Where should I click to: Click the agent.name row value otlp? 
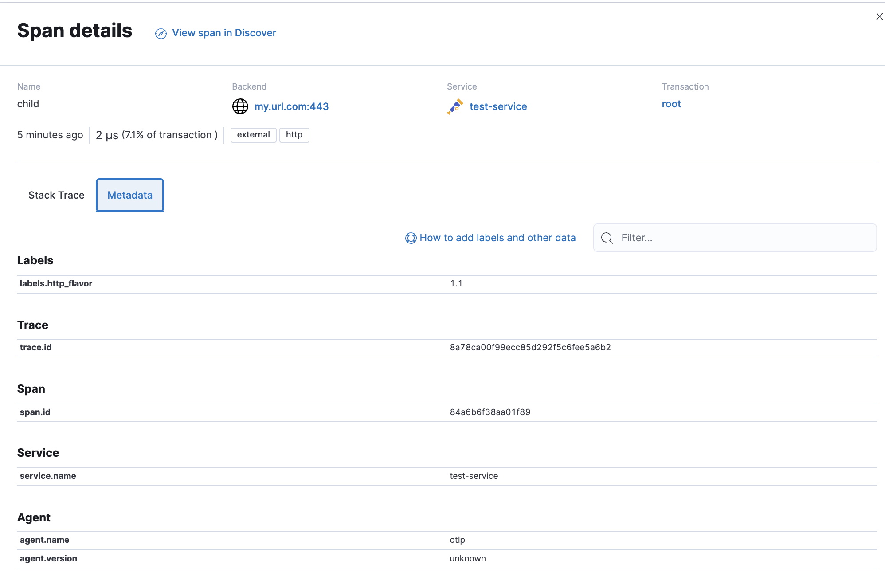pyautogui.click(x=457, y=540)
